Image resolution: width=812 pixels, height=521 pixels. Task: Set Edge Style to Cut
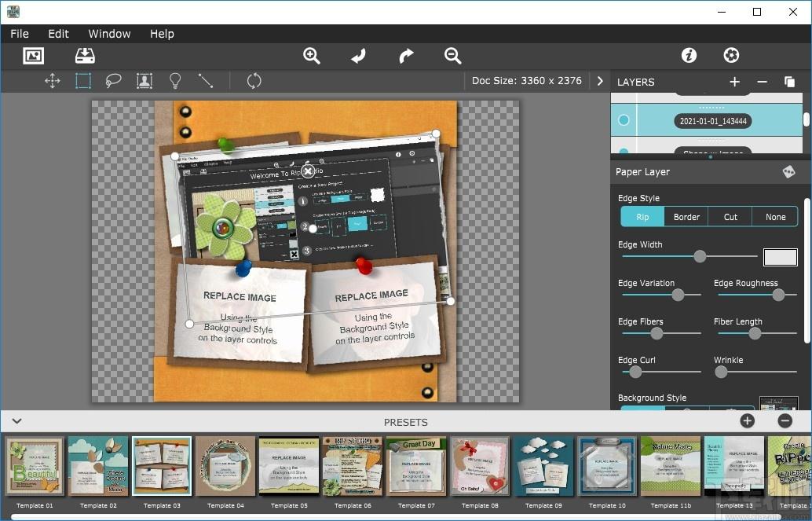click(730, 217)
